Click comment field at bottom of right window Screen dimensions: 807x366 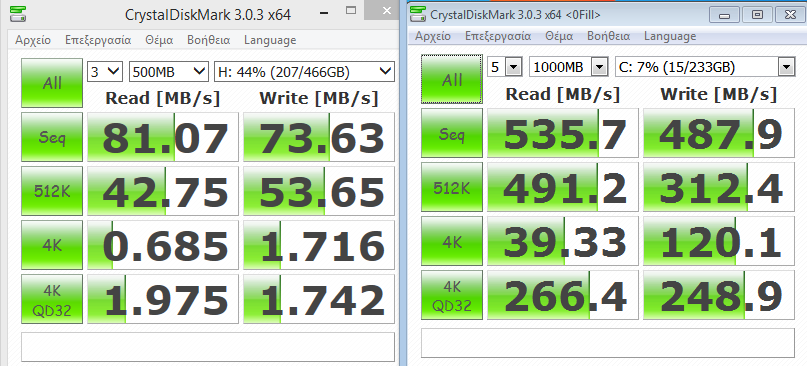[608, 343]
